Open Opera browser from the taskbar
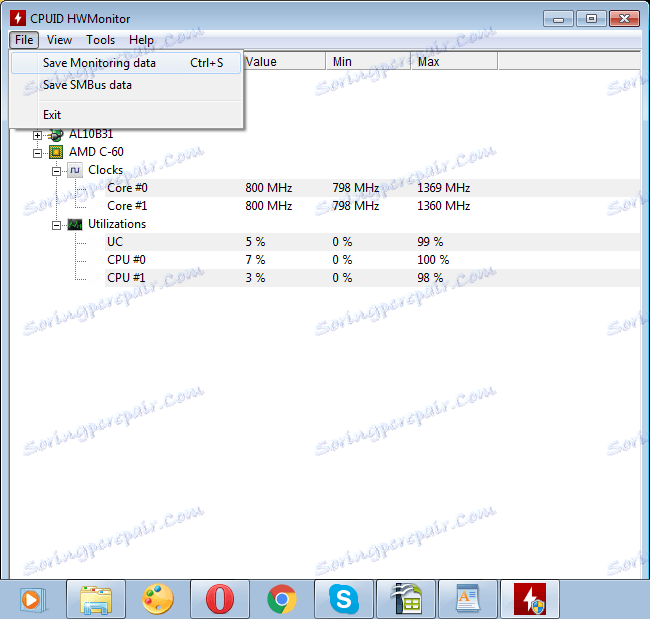Screen dimensions: 650x619 click(x=220, y=600)
